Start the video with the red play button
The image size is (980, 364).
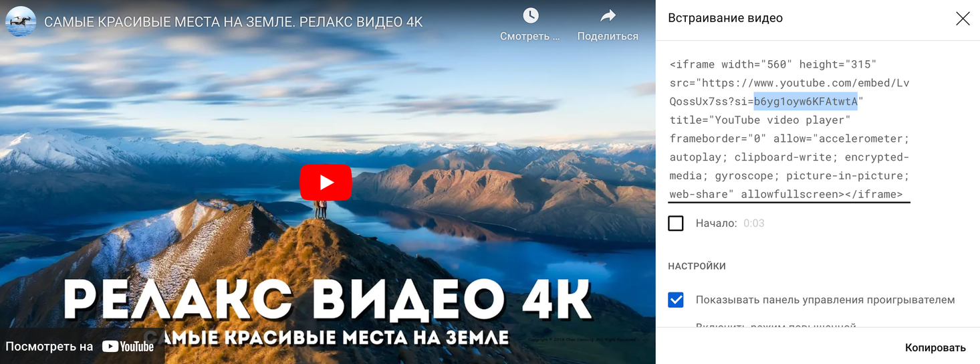click(x=326, y=182)
